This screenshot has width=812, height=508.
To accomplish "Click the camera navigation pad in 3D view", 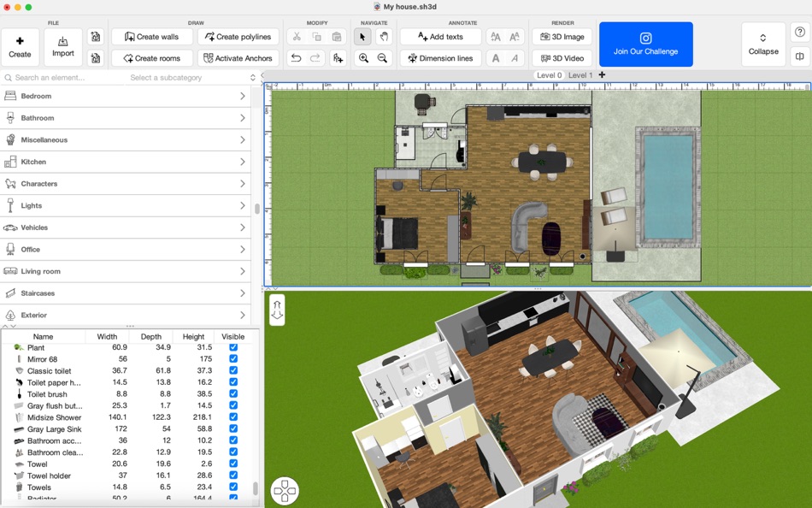I will (285, 490).
